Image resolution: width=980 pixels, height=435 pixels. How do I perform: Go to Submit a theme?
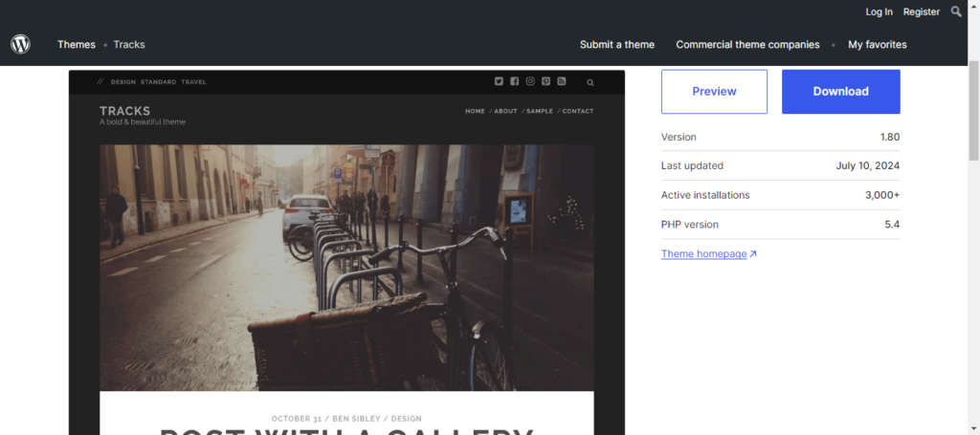click(x=617, y=44)
